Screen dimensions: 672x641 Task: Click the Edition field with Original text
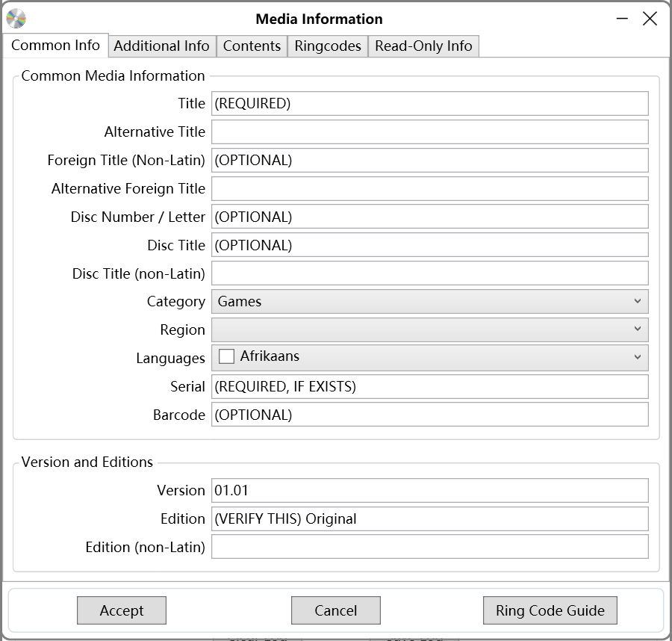pos(430,518)
